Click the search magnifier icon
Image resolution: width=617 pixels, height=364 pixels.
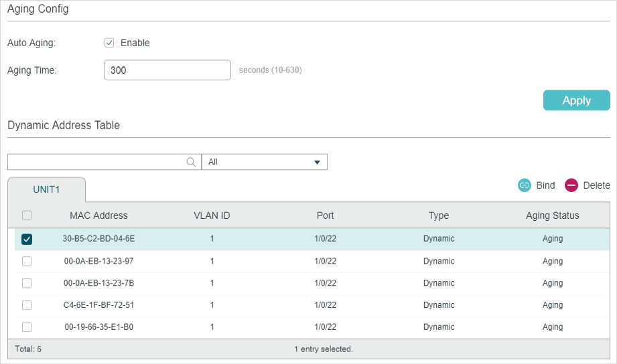tap(191, 162)
